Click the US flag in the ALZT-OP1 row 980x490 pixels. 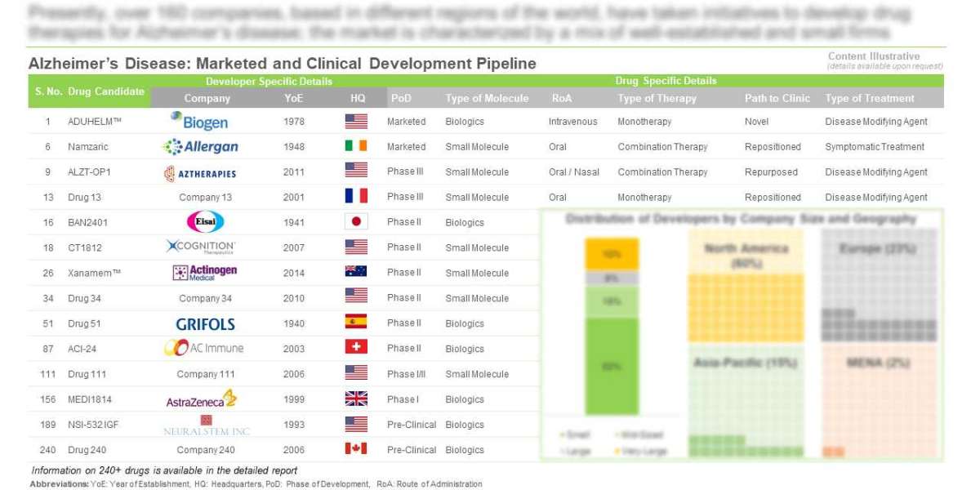click(x=356, y=171)
